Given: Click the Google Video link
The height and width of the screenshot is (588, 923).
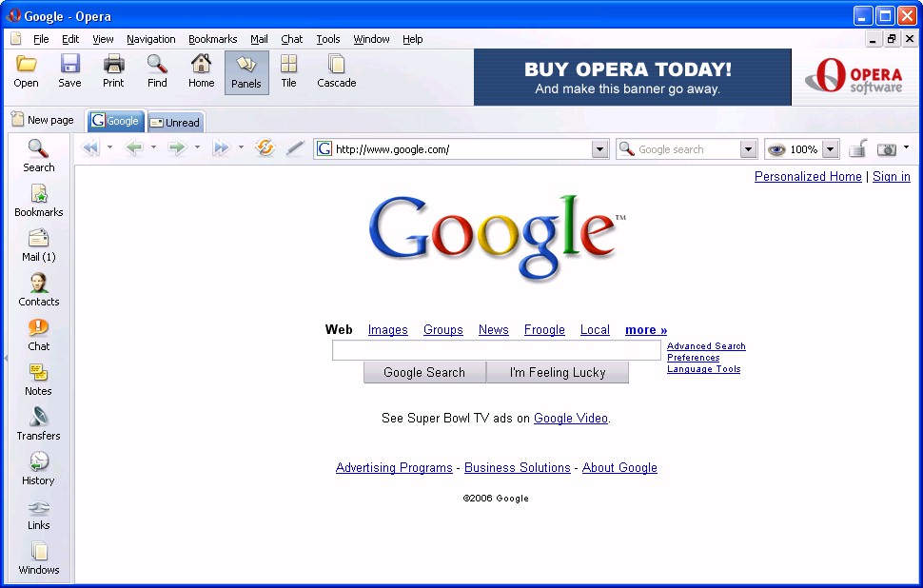Looking at the screenshot, I should [570, 418].
